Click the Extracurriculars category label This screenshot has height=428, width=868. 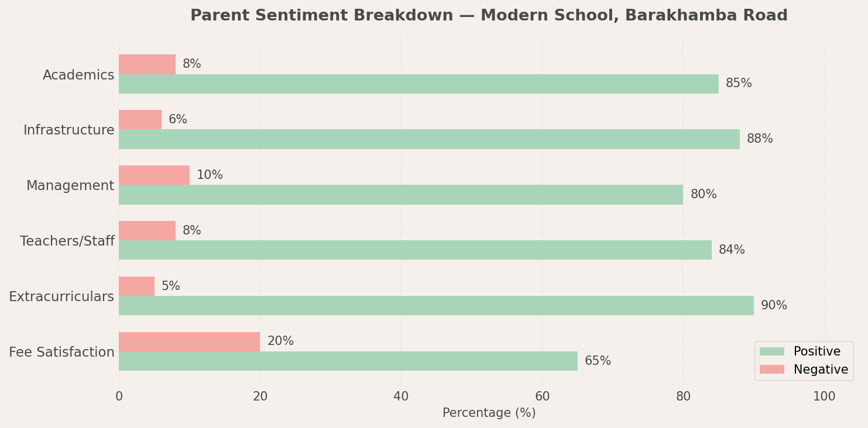tap(61, 297)
